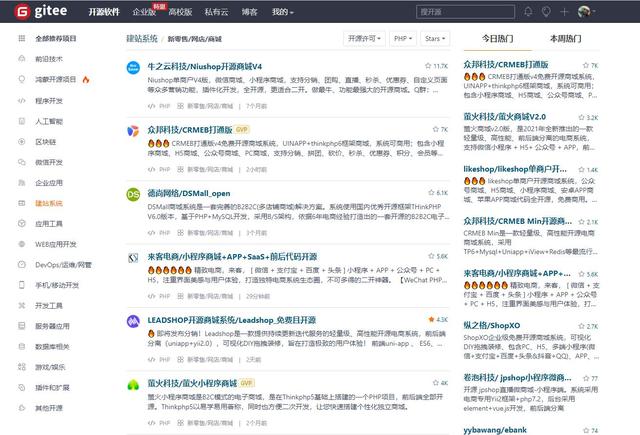Image resolution: width=640 pixels, height=435 pixels.
Task: Open 众邦科技/CRMEB Min开源商 sidebar link
Action: tap(517, 221)
